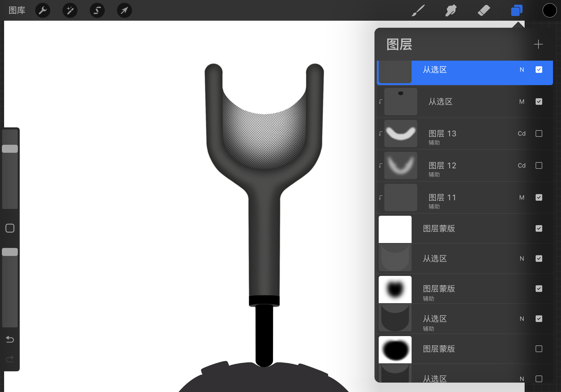The image size is (561, 392).
Task: Tap the white 图层蒙版 thumbnail
Action: 395,229
